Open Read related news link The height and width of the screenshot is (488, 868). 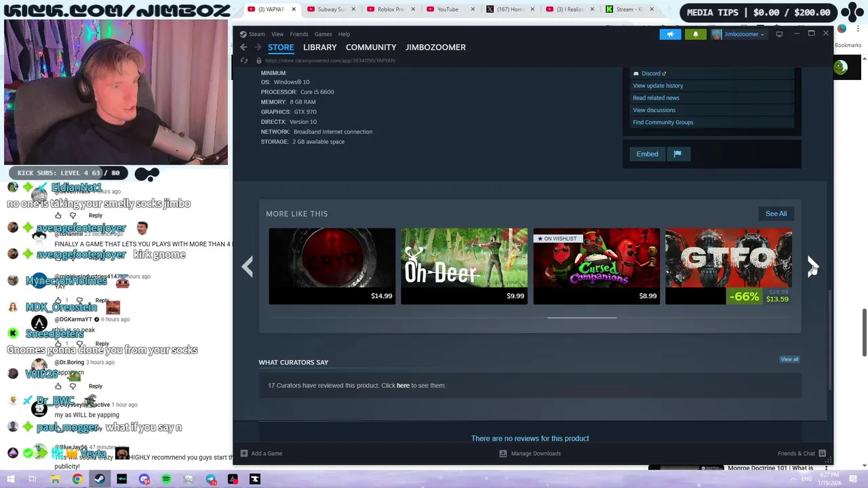[x=656, y=98]
